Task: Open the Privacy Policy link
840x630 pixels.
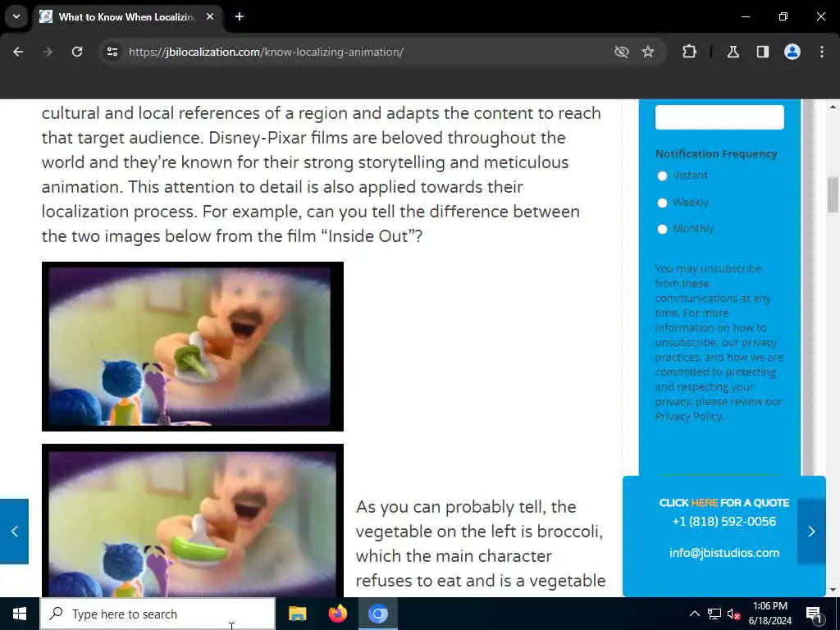Action: pos(689,416)
